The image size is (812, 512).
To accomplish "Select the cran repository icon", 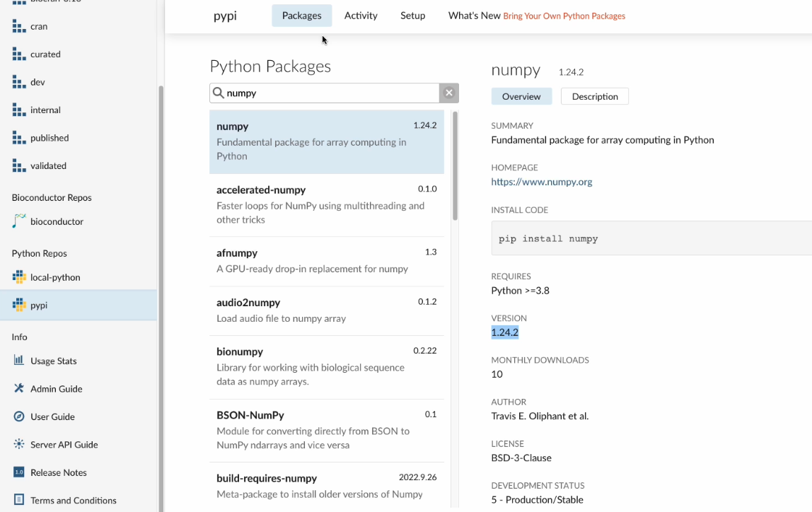I will click(18, 26).
